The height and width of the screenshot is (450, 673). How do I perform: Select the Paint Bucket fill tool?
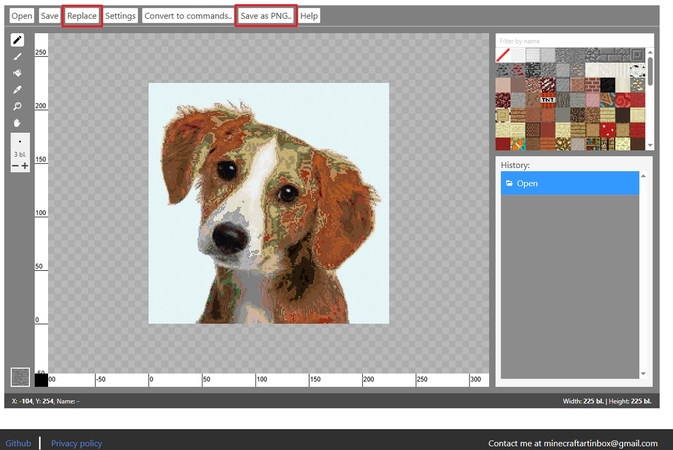pyautogui.click(x=17, y=73)
